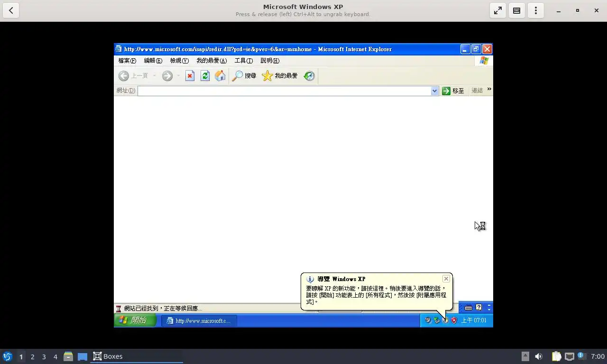Close the 導覽 Windows XP balloon tip
The image size is (607, 364).
pos(446,279)
